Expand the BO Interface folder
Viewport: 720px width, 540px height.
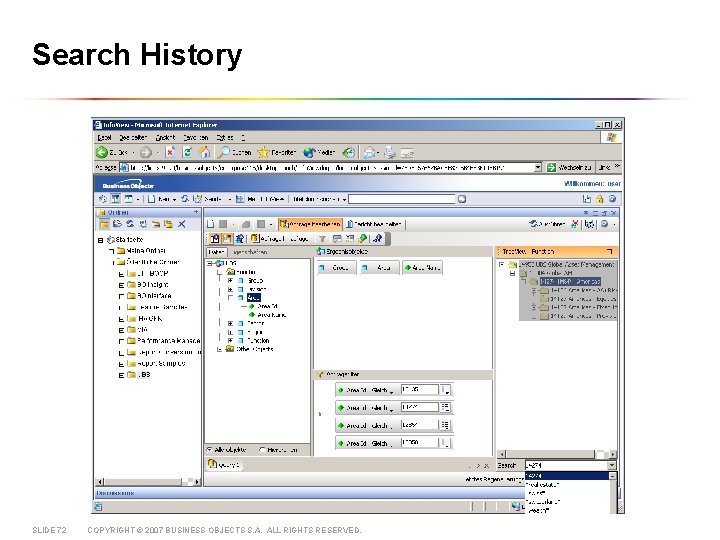point(121,296)
